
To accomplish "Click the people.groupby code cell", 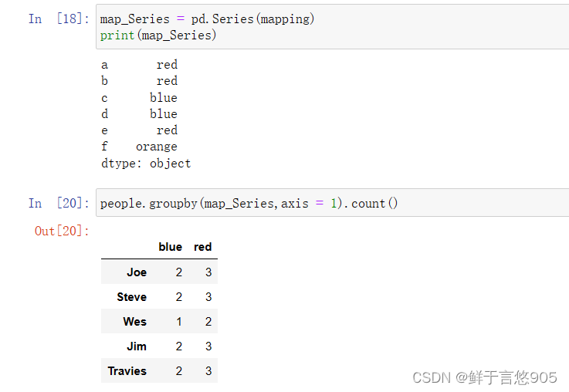I will click(x=249, y=204).
